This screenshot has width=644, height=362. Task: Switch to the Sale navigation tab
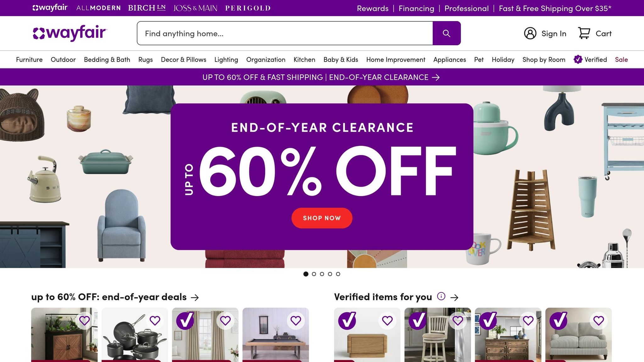(x=621, y=59)
